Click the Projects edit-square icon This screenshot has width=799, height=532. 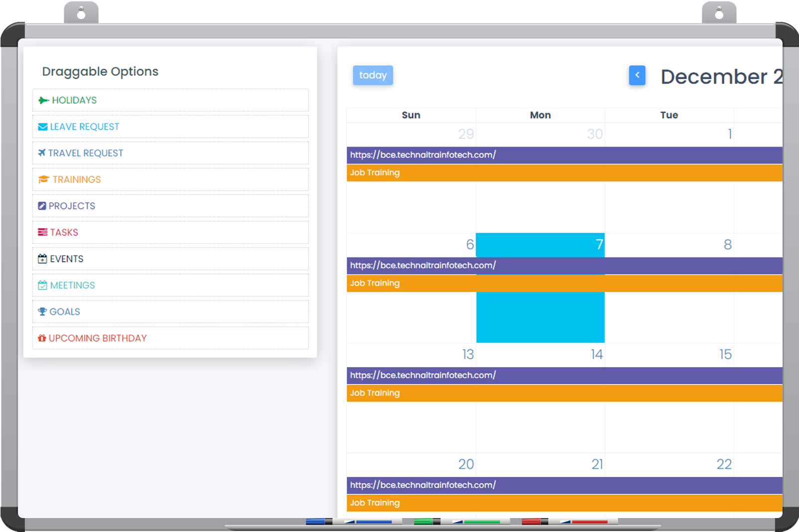[x=42, y=206]
